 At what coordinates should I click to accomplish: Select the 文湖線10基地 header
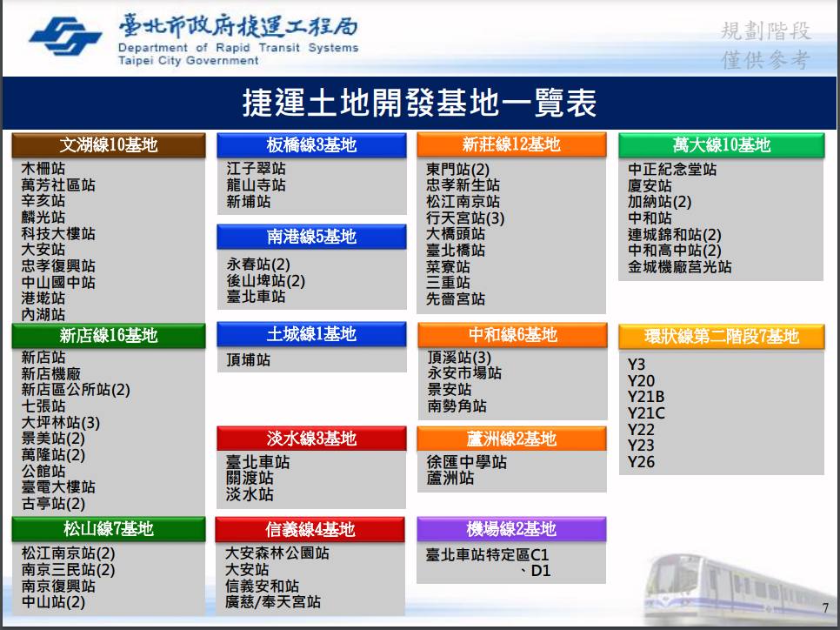tap(109, 145)
